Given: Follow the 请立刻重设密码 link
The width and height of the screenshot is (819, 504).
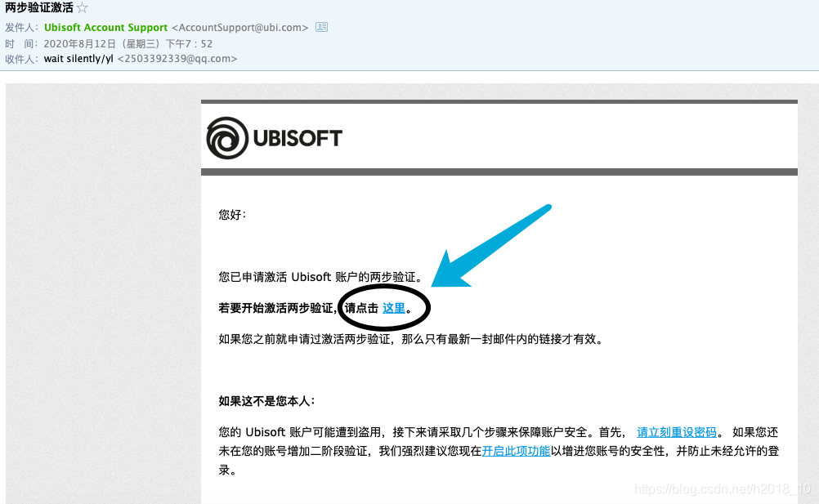Looking at the screenshot, I should pos(677,432).
